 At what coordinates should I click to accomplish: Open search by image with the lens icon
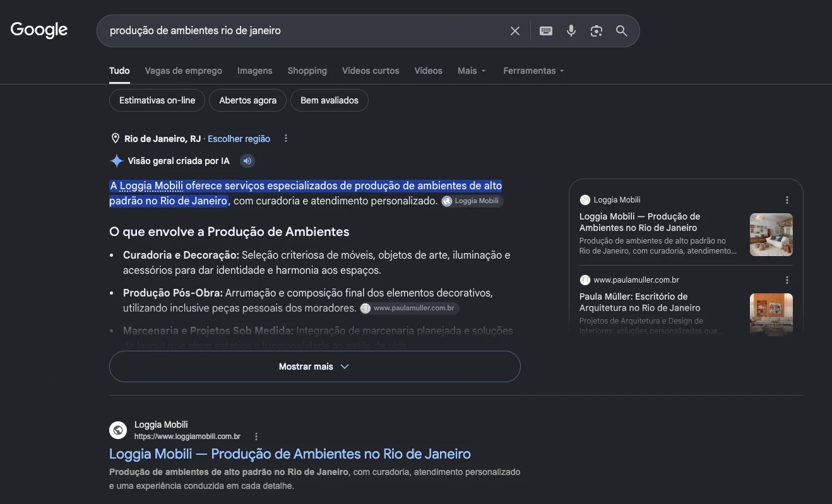pos(597,31)
